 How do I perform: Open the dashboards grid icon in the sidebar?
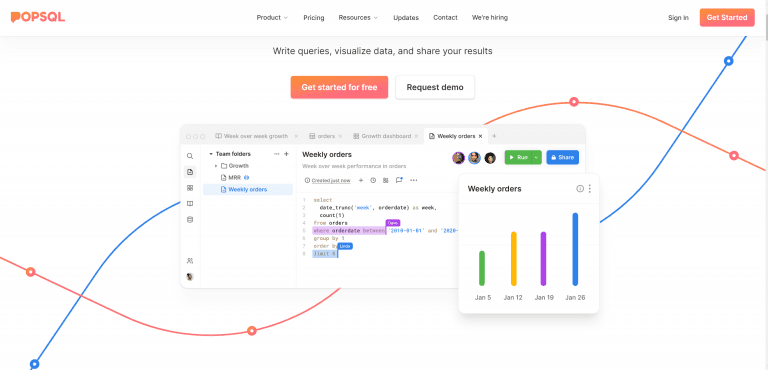point(190,188)
